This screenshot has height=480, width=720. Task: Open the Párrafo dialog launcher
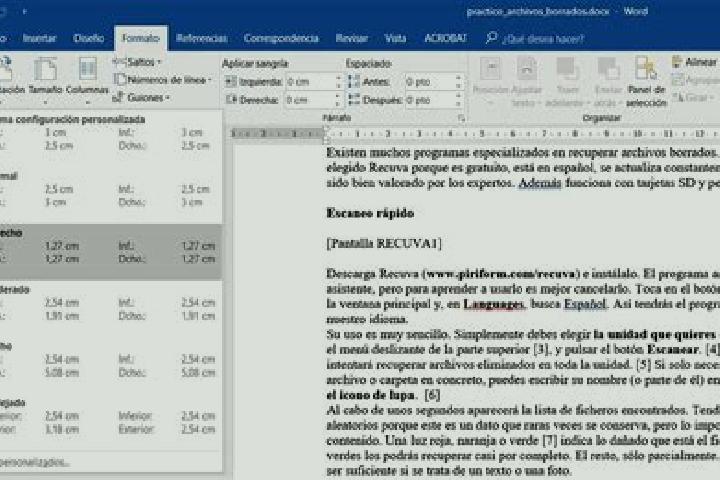[461, 119]
